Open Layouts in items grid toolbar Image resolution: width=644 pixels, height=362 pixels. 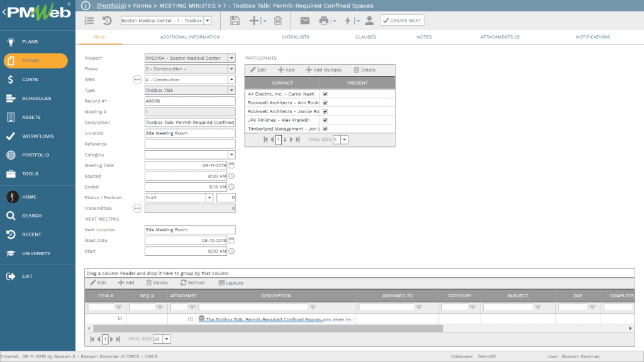tap(231, 283)
